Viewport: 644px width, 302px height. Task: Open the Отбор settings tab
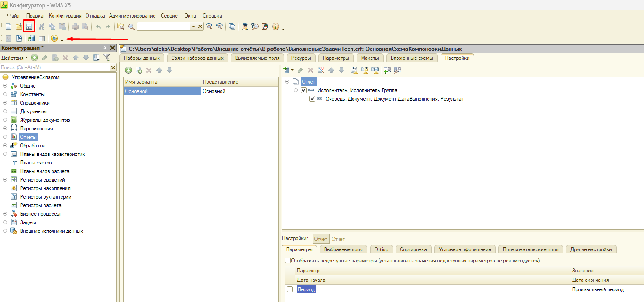coord(381,249)
